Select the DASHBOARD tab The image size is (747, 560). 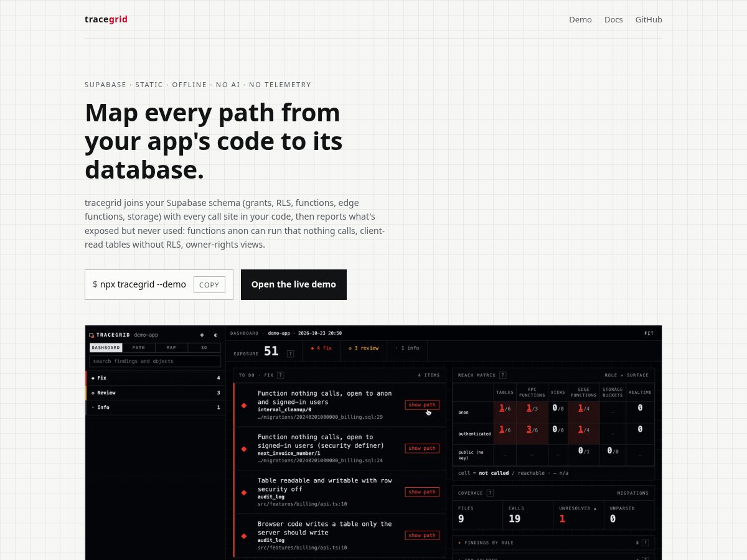pyautogui.click(x=106, y=348)
